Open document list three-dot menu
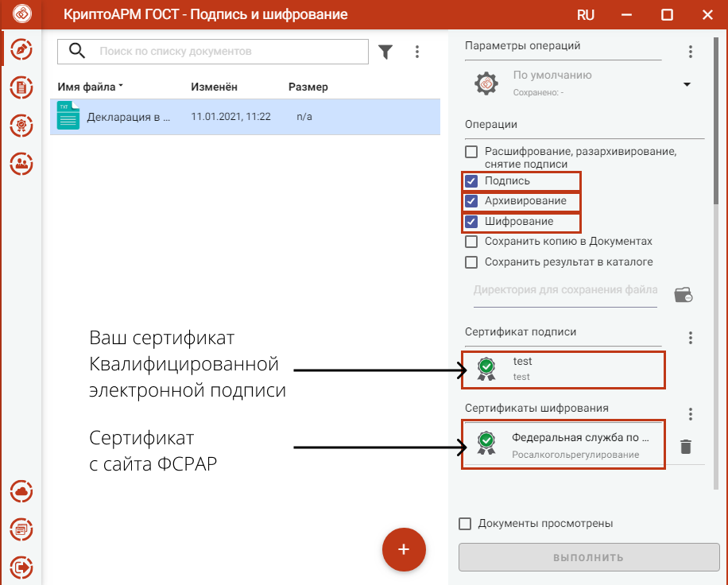The image size is (728, 585). (x=417, y=52)
